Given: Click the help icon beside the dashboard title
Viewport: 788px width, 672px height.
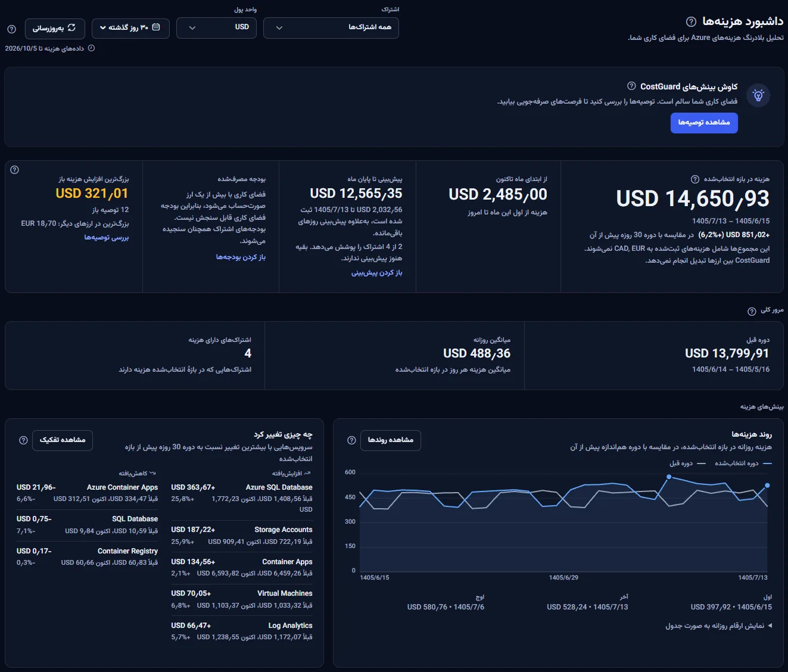Looking at the screenshot, I should [x=691, y=22].
